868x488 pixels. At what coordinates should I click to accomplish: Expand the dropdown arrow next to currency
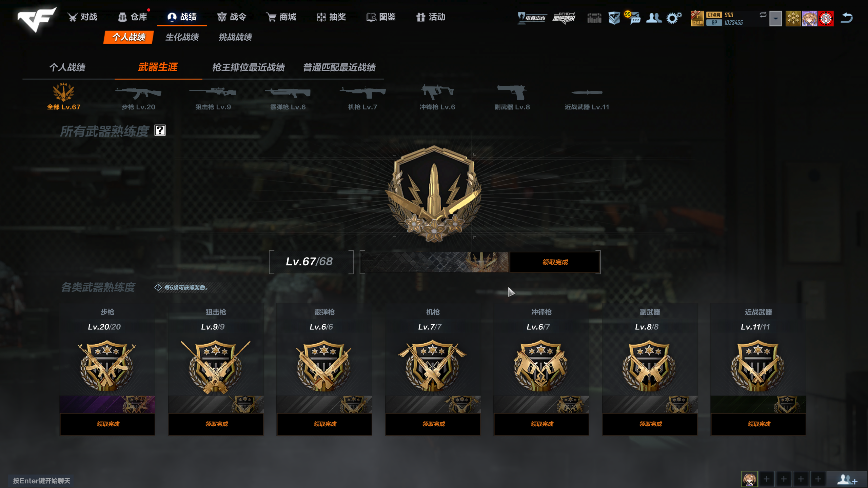pyautogui.click(x=775, y=19)
